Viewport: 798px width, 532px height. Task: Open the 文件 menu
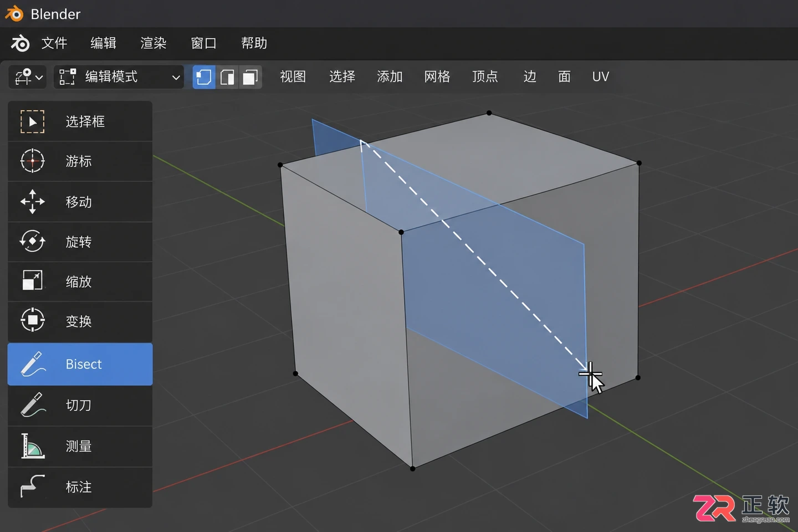(54, 43)
